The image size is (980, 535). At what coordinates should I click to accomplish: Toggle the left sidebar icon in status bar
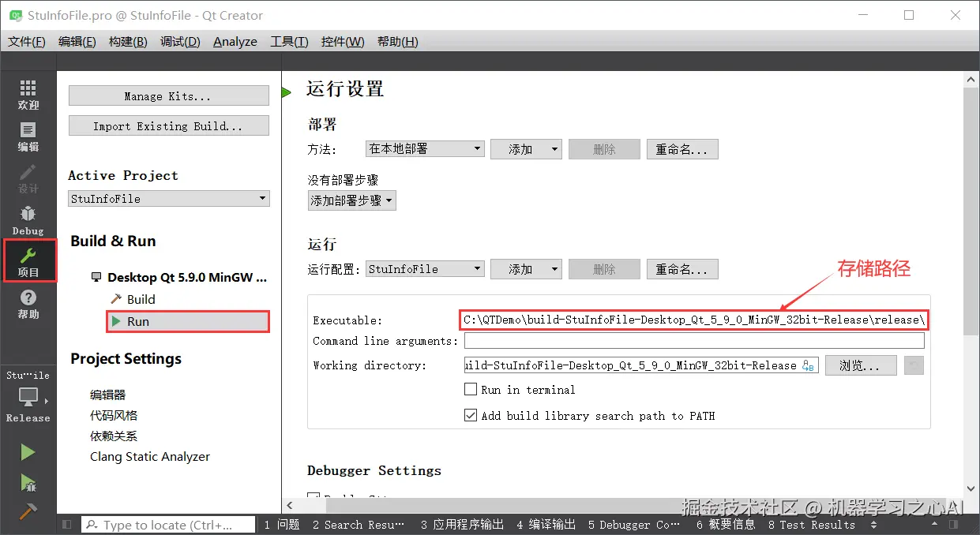(x=66, y=524)
